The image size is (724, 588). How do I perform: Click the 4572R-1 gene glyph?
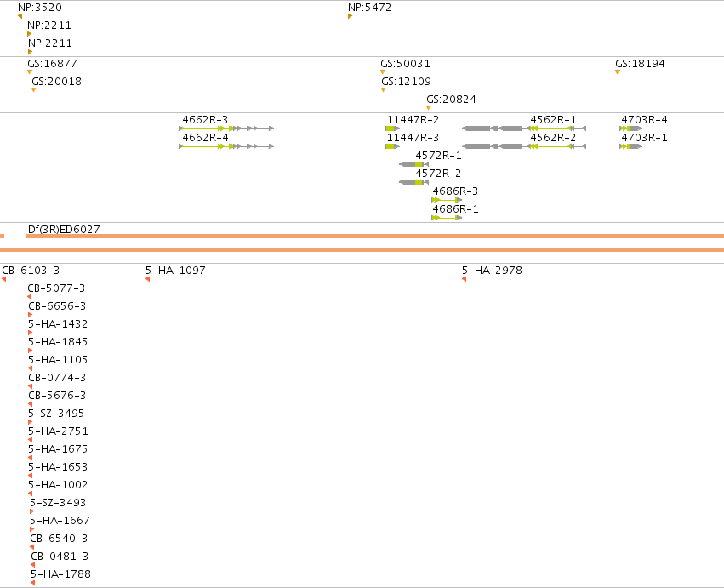coord(413,164)
